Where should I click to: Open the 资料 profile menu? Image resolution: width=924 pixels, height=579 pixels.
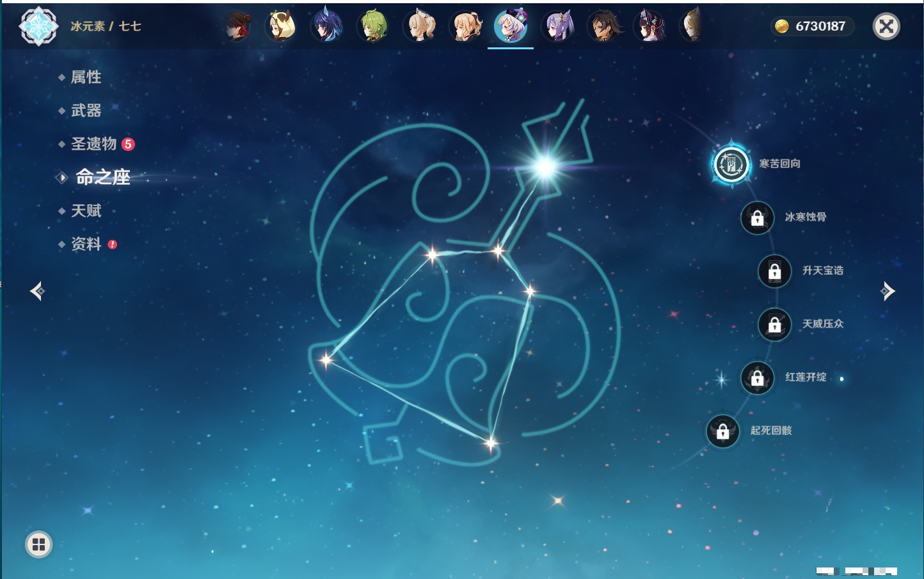(86, 244)
